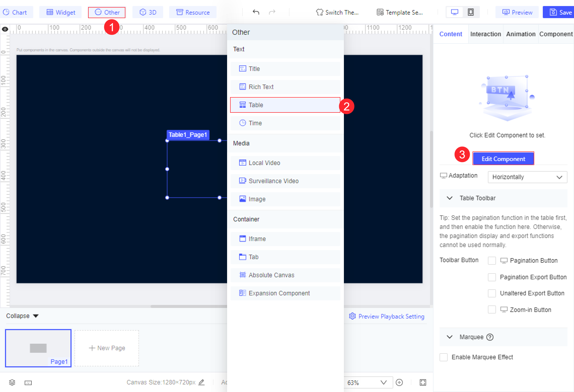
Task: Open the 63% zoom level dropdown
Action: point(368,382)
